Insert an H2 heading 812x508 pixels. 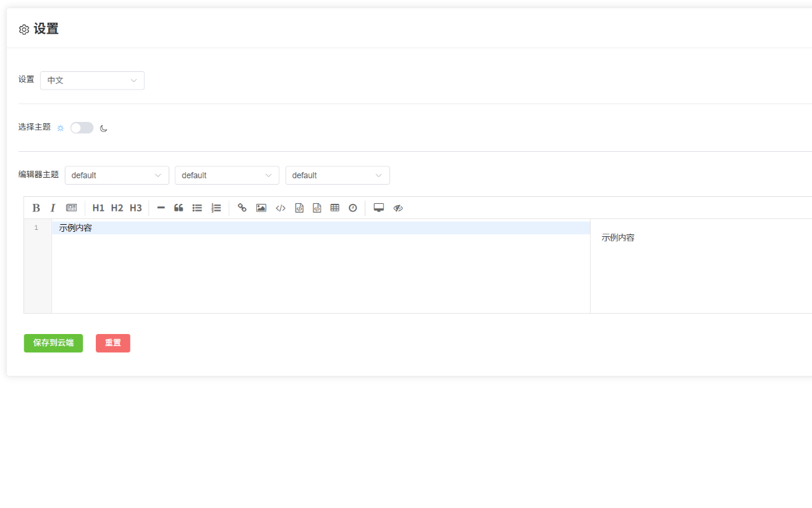pos(117,208)
